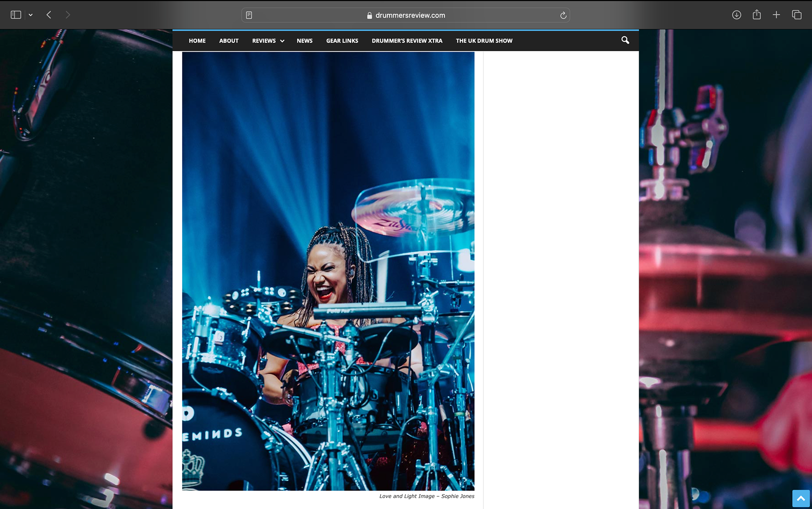Open THE UK DRUM SHOW link
This screenshot has width=812, height=509.
484,41
